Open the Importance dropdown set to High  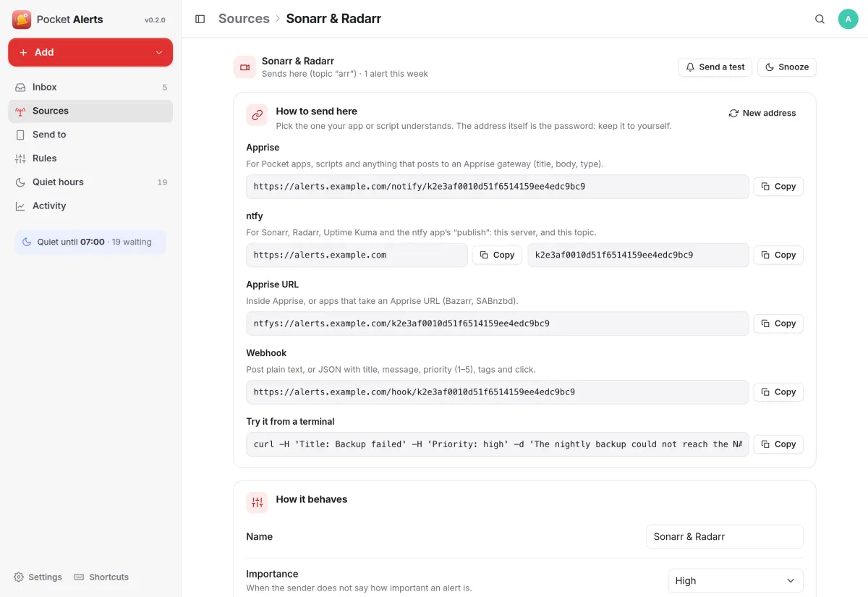pos(736,580)
